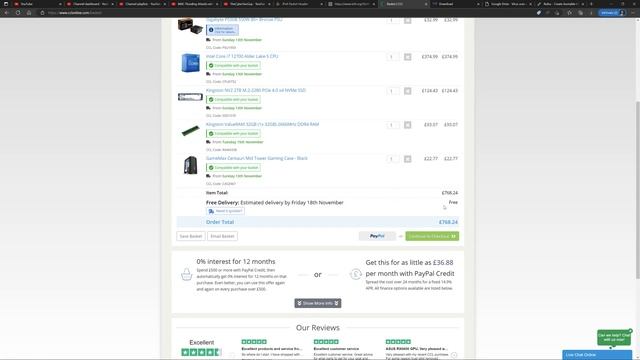Remove the Intel Core i7 CPU from basket

407,57
